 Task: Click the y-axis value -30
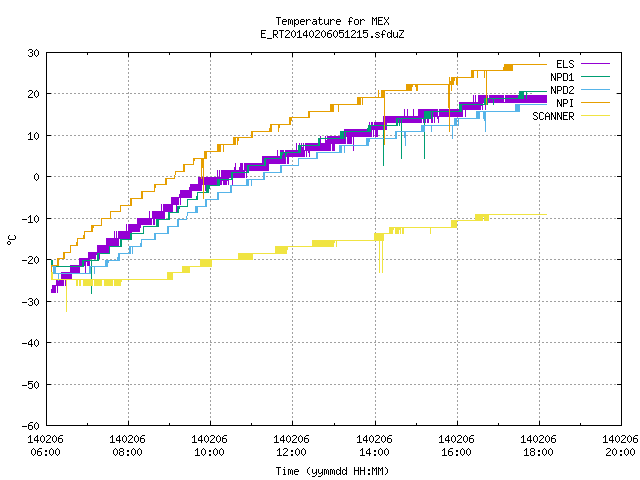31,302
